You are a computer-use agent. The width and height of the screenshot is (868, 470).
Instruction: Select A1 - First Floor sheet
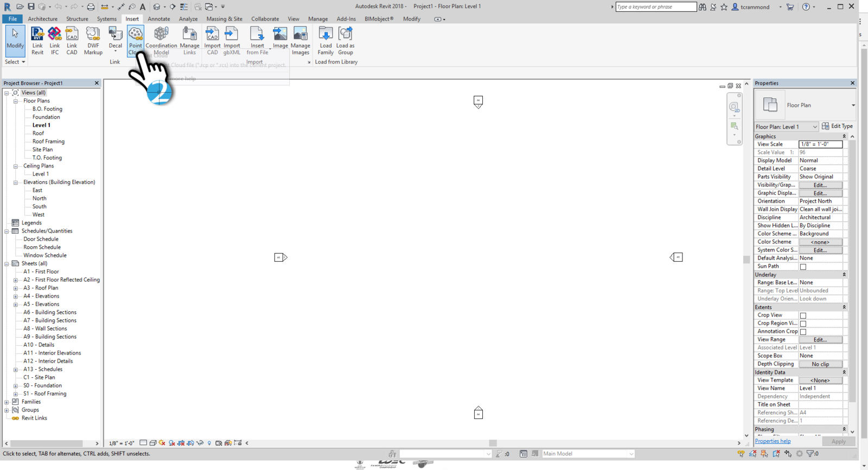(41, 272)
